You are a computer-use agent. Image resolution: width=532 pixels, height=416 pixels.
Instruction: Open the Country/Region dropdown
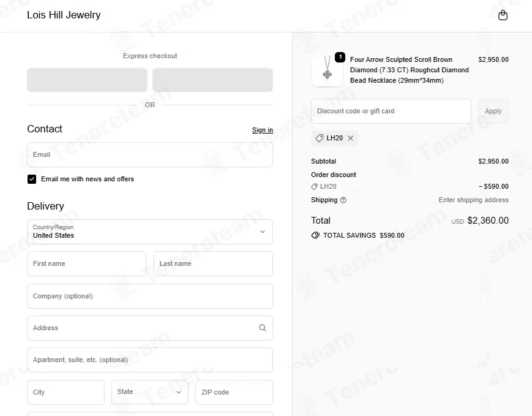[x=149, y=232]
